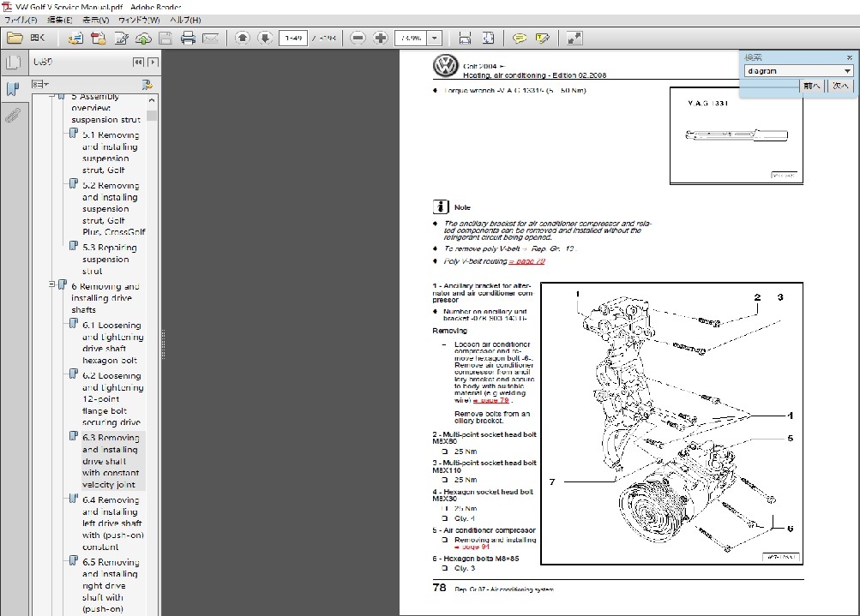Click the V.A.G 1331 torque wrench figure

[x=736, y=135]
